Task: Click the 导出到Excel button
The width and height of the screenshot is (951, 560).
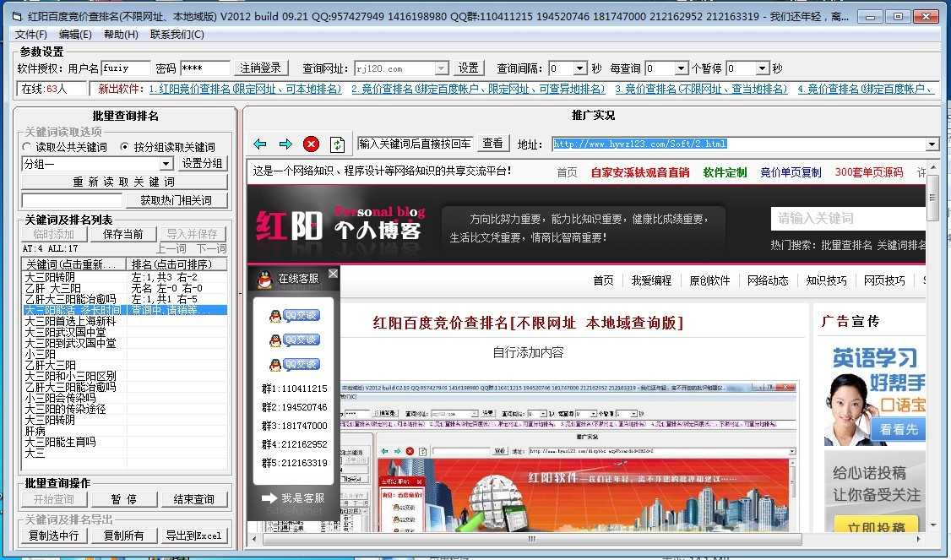Action: point(195,536)
